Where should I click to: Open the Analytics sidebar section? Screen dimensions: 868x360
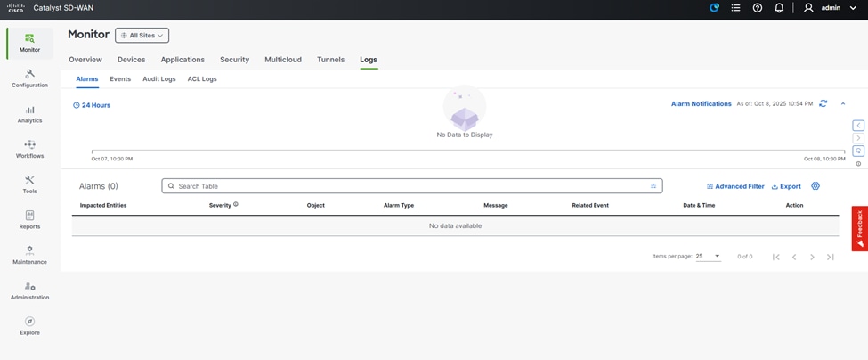[x=30, y=114]
